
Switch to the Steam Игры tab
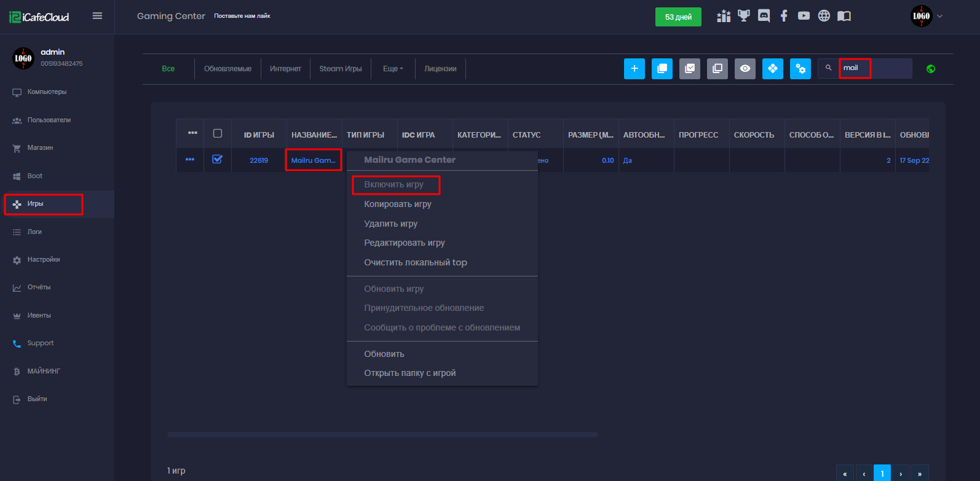tap(341, 69)
